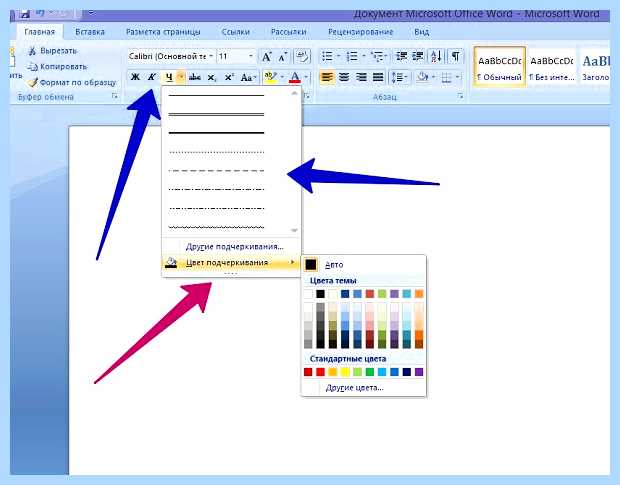Sort text alphabetically icon
Screen dimensions: 620x485
tap(436, 56)
